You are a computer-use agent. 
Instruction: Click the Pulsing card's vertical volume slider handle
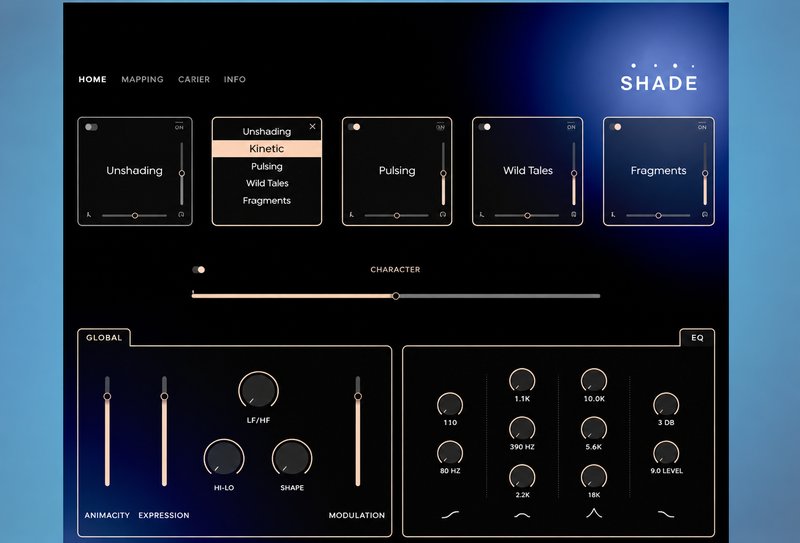[x=443, y=174]
